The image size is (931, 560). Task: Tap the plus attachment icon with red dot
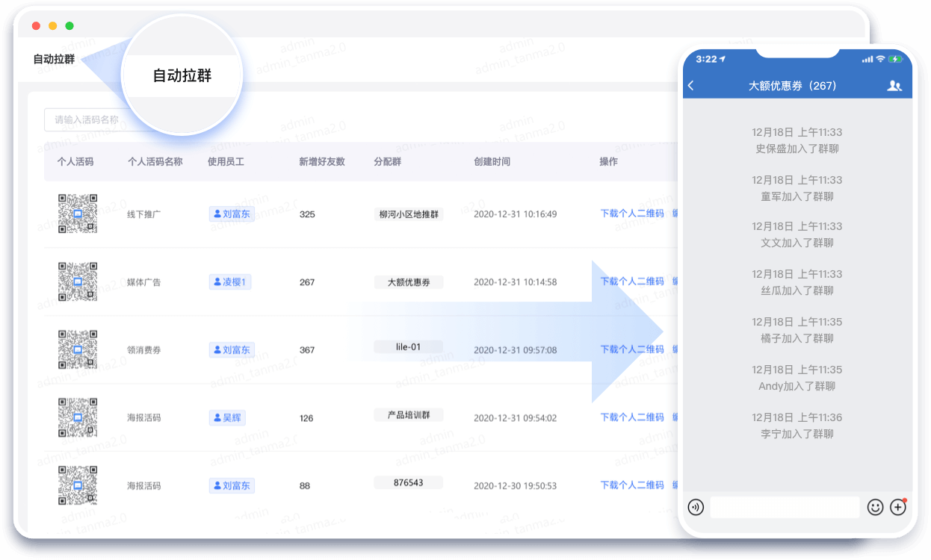click(898, 507)
